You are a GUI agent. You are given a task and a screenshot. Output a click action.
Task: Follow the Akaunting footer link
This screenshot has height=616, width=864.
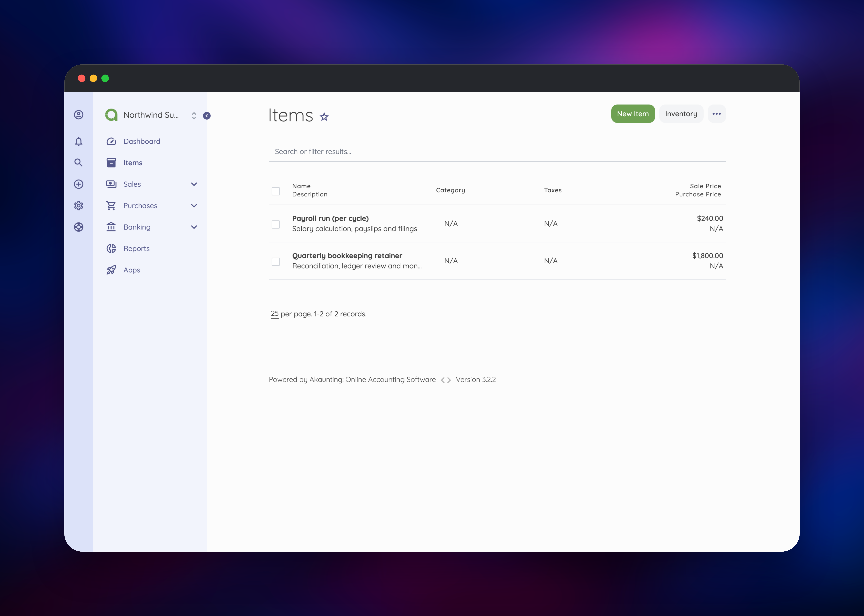tap(352, 380)
